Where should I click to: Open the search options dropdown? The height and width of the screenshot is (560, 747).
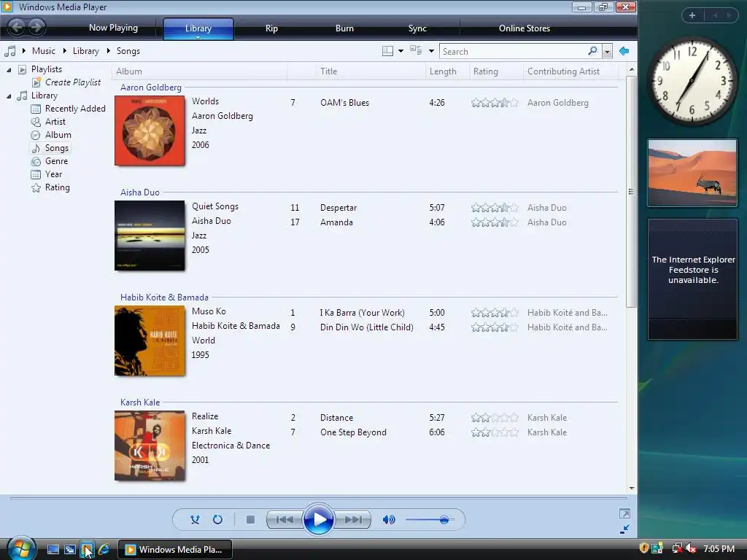coord(607,52)
